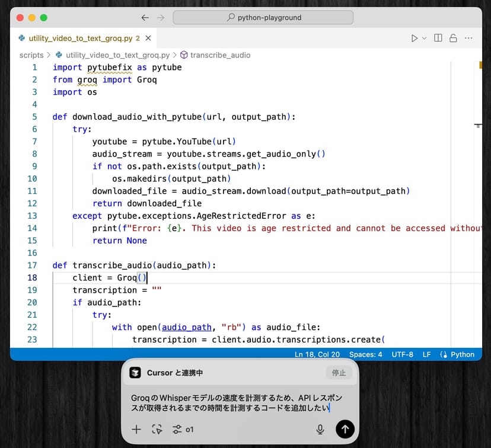Open the editor More Actions ellipsis menu
This screenshot has width=491, height=448.
click(468, 38)
